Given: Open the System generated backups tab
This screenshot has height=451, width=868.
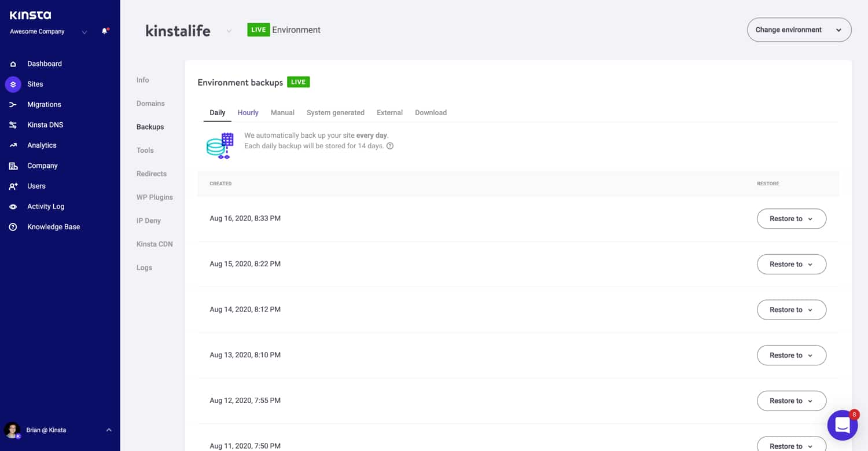Looking at the screenshot, I should 336,112.
